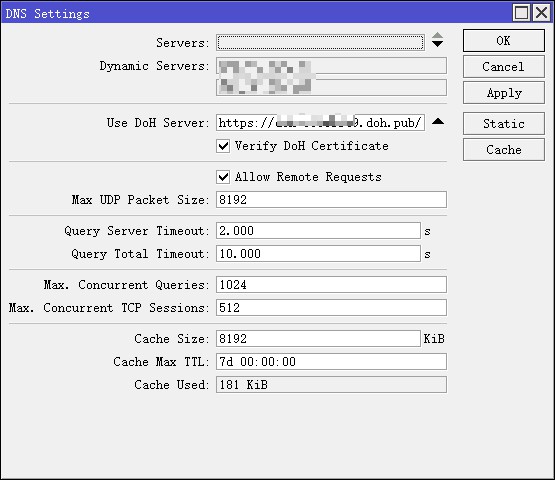Maximize the DNS Settings window
The width and height of the screenshot is (555, 480).
[521, 13]
